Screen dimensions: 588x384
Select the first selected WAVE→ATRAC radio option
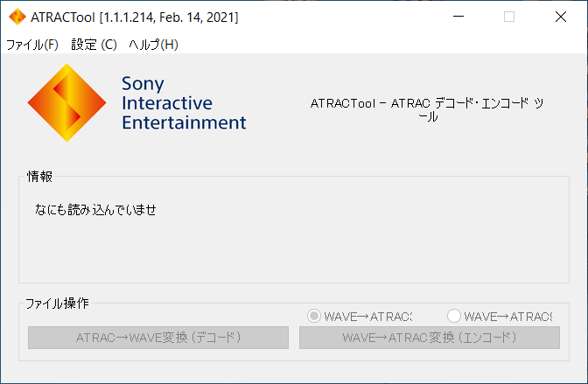pyautogui.click(x=313, y=316)
